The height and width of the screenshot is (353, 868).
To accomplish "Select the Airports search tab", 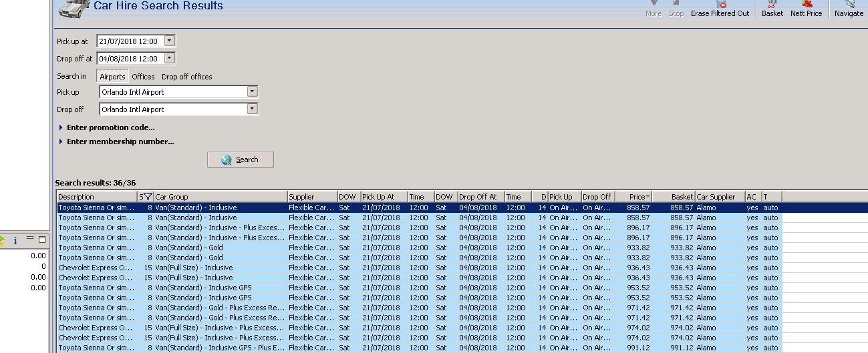I will click(112, 77).
